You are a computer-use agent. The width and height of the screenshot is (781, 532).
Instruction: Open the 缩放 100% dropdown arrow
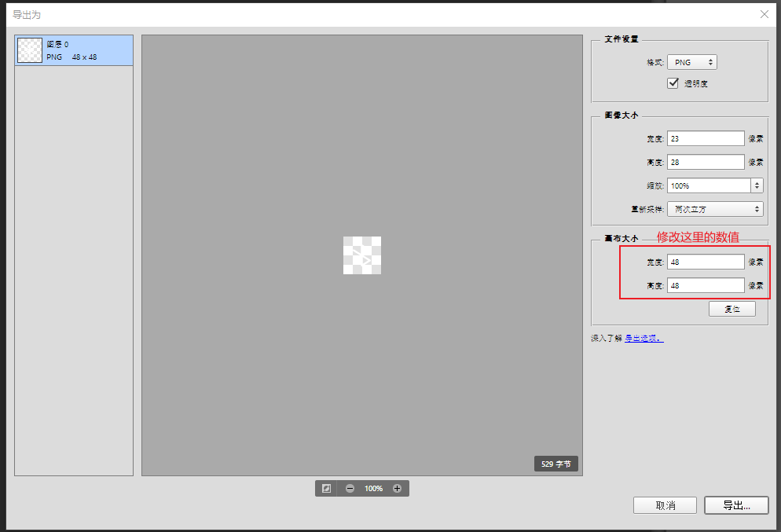(x=757, y=185)
